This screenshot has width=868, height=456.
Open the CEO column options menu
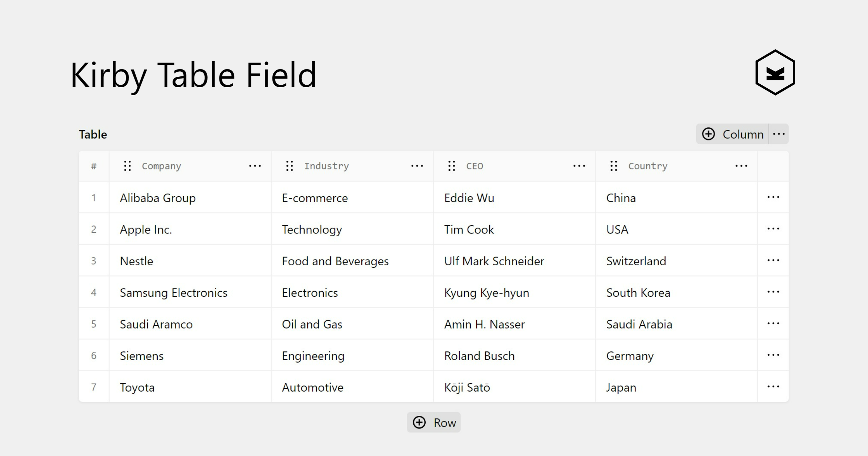point(579,166)
